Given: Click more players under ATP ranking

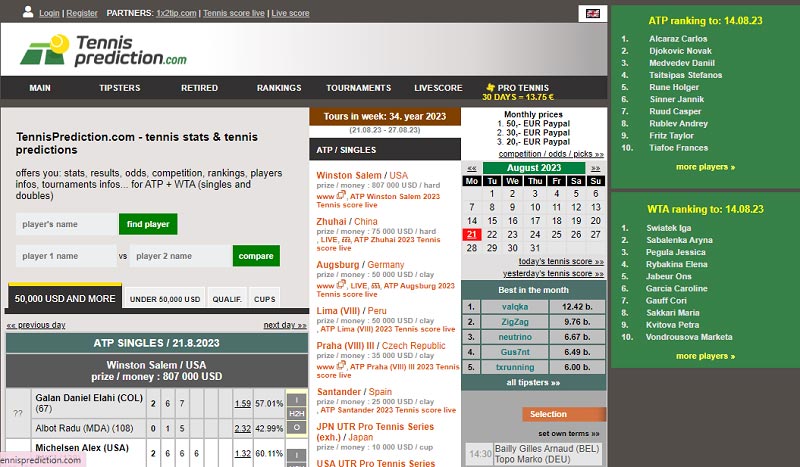Looking at the screenshot, I should [x=705, y=167].
